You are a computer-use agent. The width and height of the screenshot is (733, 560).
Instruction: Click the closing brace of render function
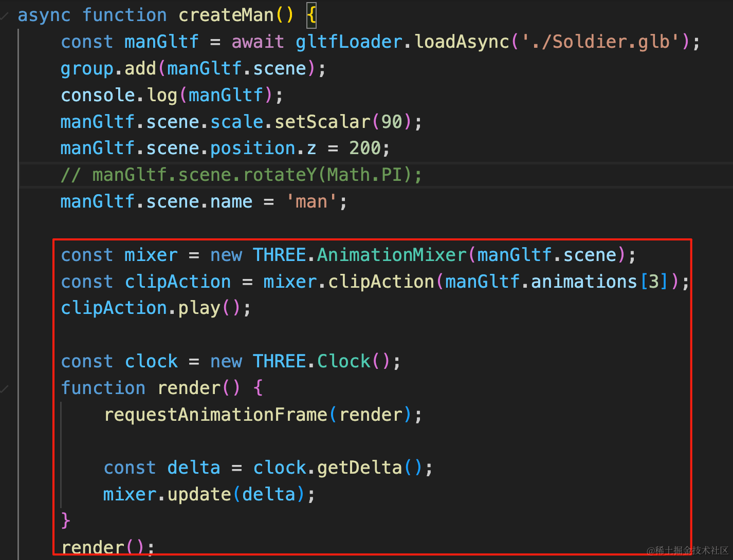tap(65, 521)
